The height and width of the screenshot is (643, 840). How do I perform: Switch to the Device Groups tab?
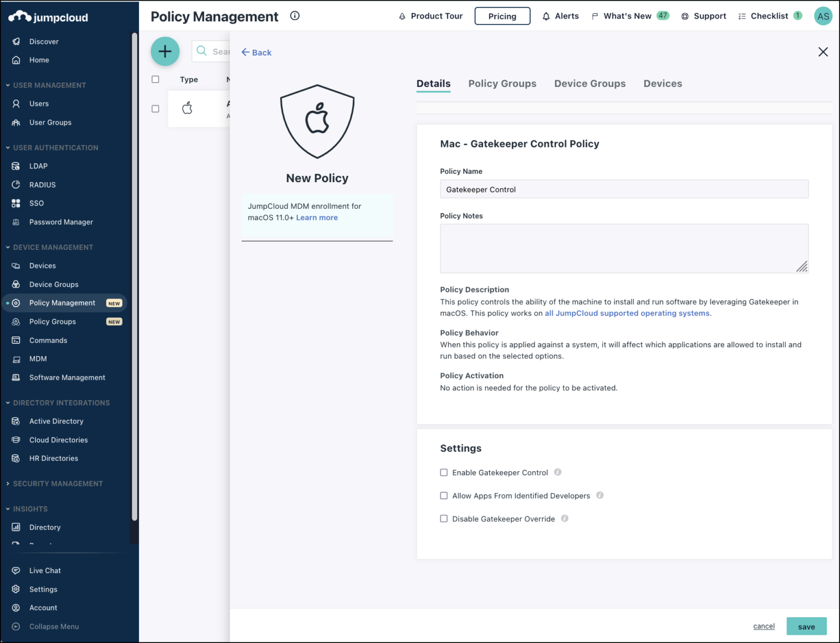[x=590, y=83]
